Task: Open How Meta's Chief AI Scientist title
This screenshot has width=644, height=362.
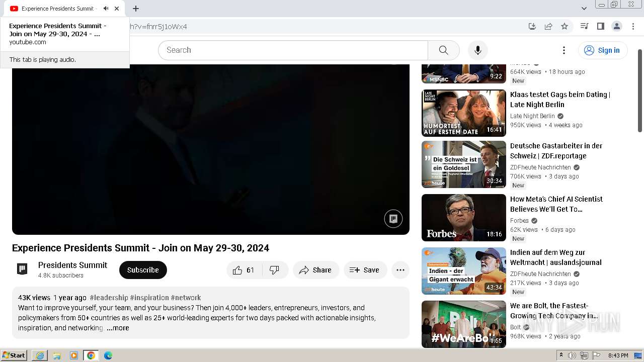Action: click(556, 204)
